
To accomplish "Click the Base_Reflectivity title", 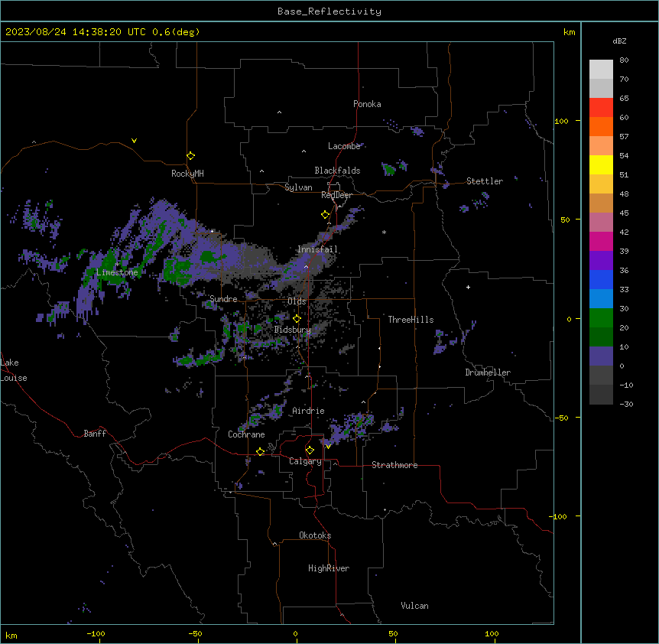I will click(329, 11).
